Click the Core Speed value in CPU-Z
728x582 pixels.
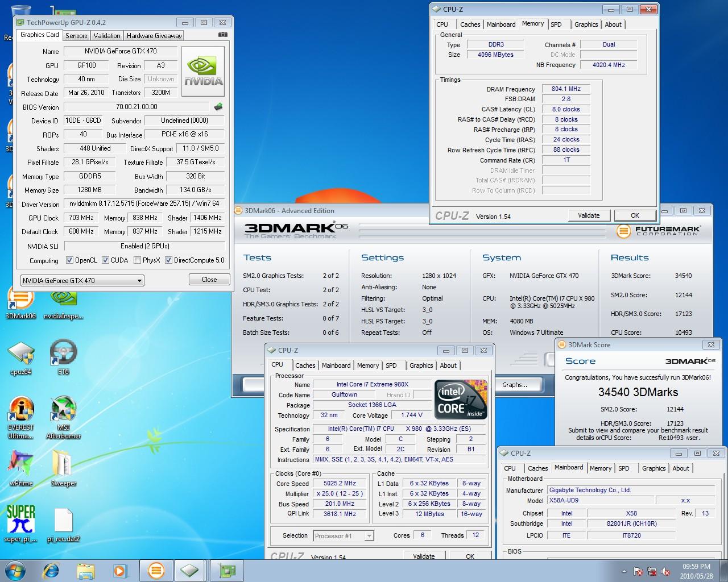tap(340, 484)
